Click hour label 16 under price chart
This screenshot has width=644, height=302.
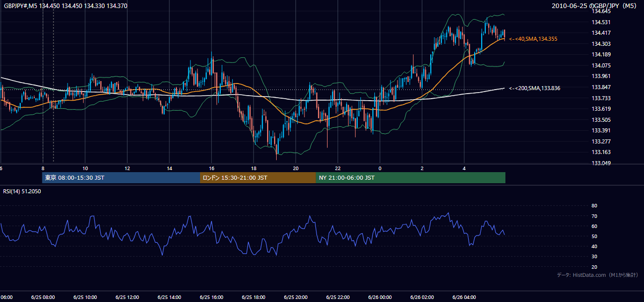click(x=212, y=169)
